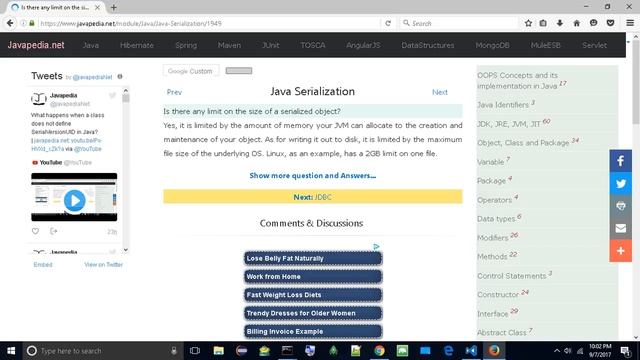Go to Firefox home page icon
This screenshot has height=360, width=640.
[x=576, y=23]
